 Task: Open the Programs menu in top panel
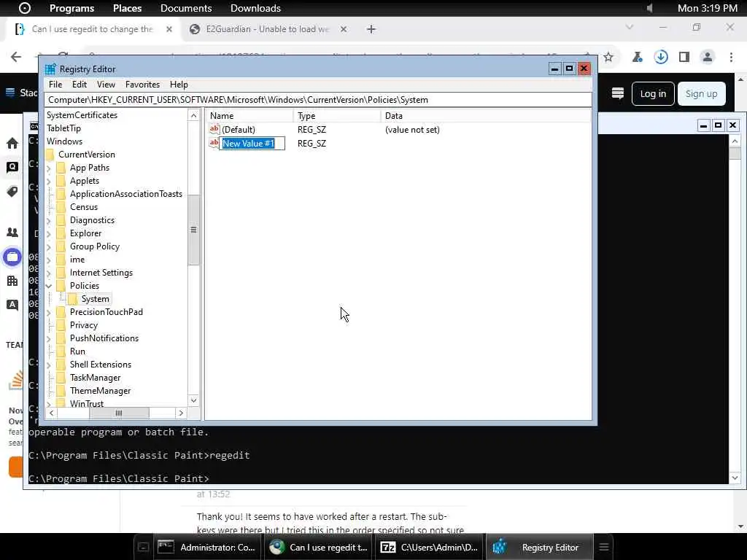71,8
